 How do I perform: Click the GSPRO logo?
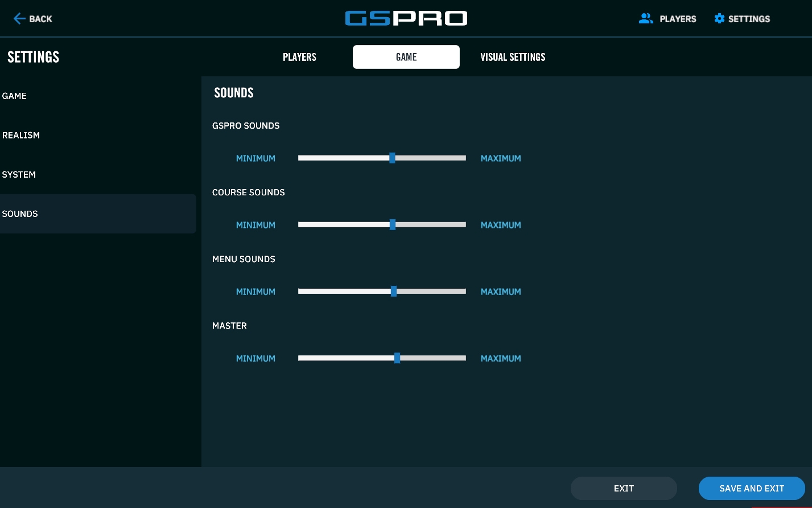pos(406,18)
